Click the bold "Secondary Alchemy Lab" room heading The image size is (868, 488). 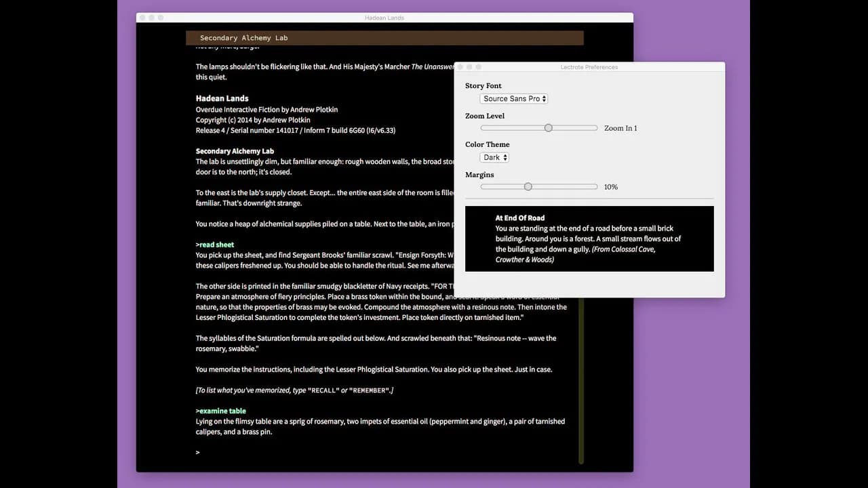(235, 151)
